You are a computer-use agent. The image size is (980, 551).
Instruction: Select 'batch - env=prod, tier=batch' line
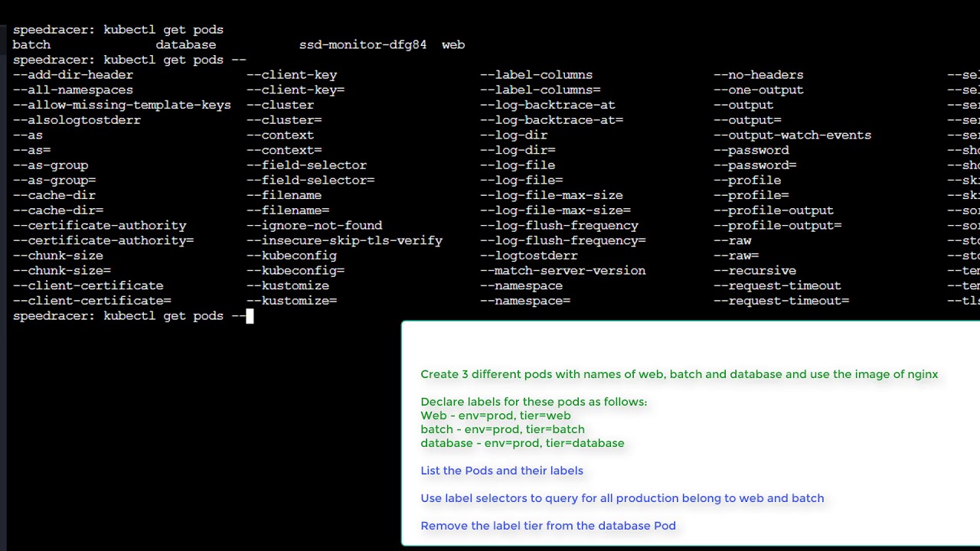(x=502, y=429)
